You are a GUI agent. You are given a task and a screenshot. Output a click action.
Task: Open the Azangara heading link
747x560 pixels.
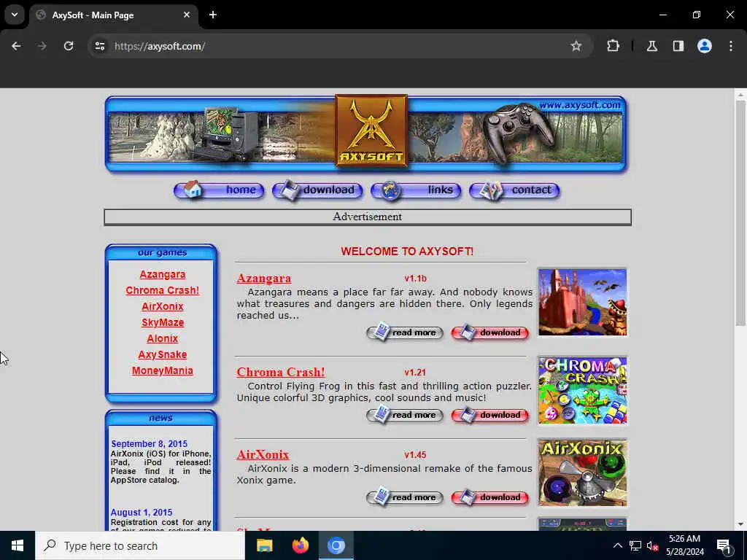tap(264, 278)
